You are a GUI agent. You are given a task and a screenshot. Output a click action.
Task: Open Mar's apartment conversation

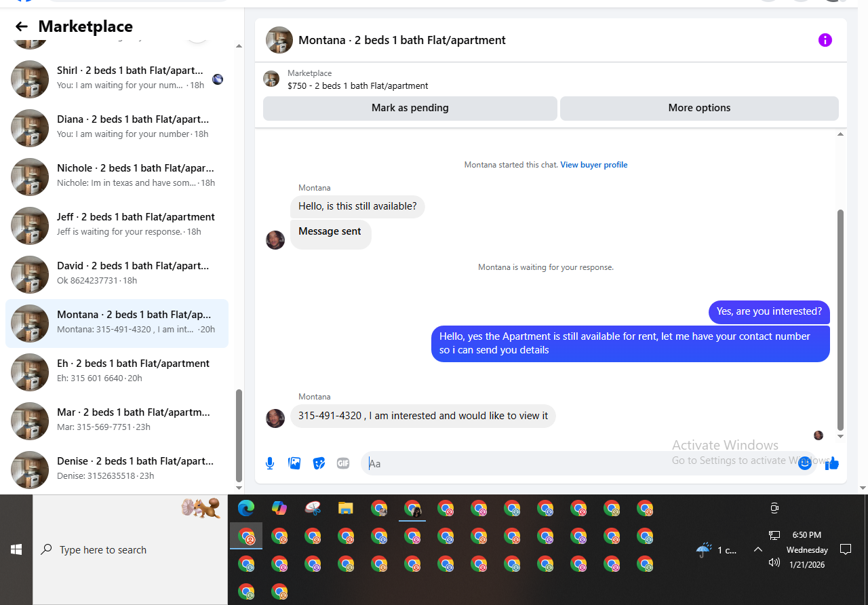point(117,421)
